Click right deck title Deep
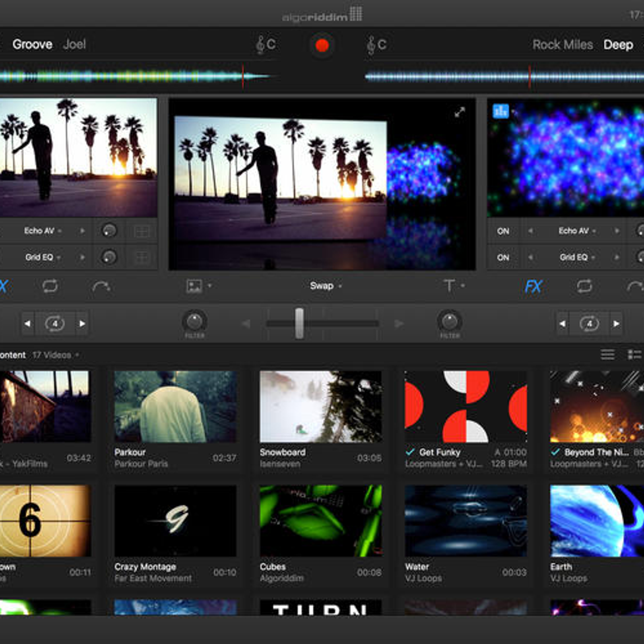This screenshot has height=644, width=644. (x=618, y=45)
